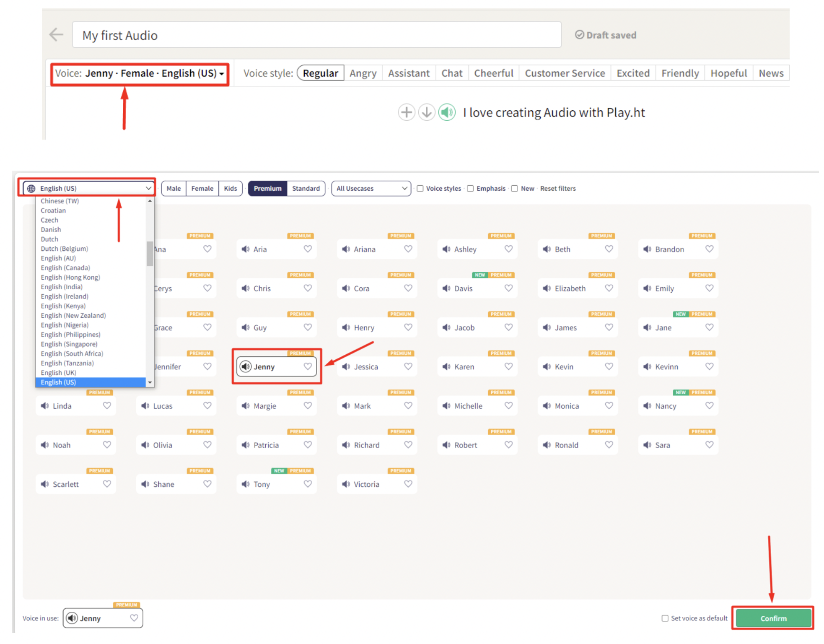Preview the Aria voice speaker icon

[246, 249]
